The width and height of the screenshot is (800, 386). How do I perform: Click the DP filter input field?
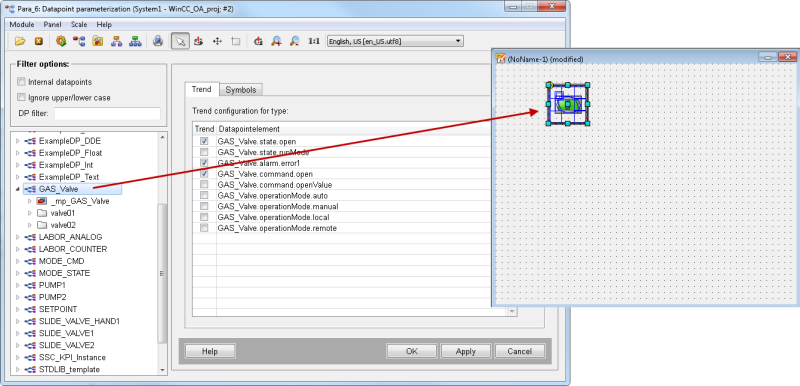[x=107, y=113]
